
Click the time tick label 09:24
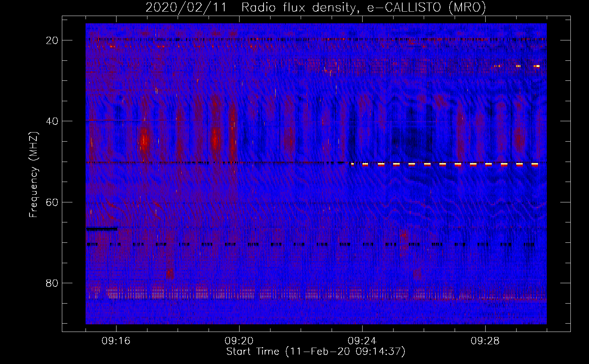[362, 341]
